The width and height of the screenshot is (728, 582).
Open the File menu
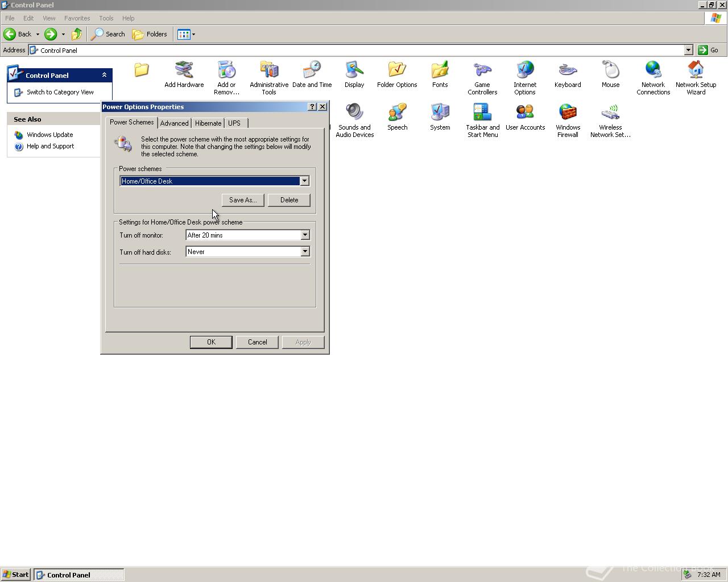coord(10,18)
